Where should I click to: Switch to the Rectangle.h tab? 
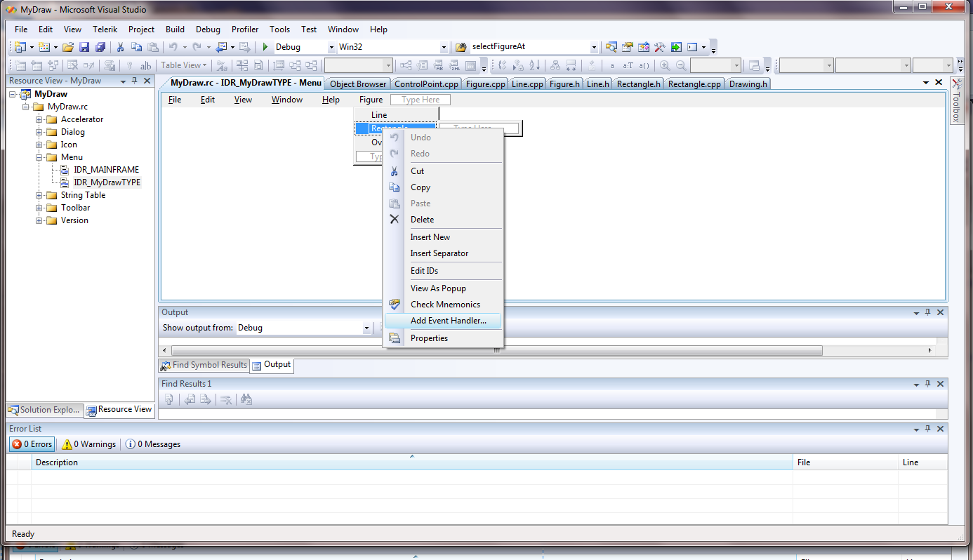(638, 84)
